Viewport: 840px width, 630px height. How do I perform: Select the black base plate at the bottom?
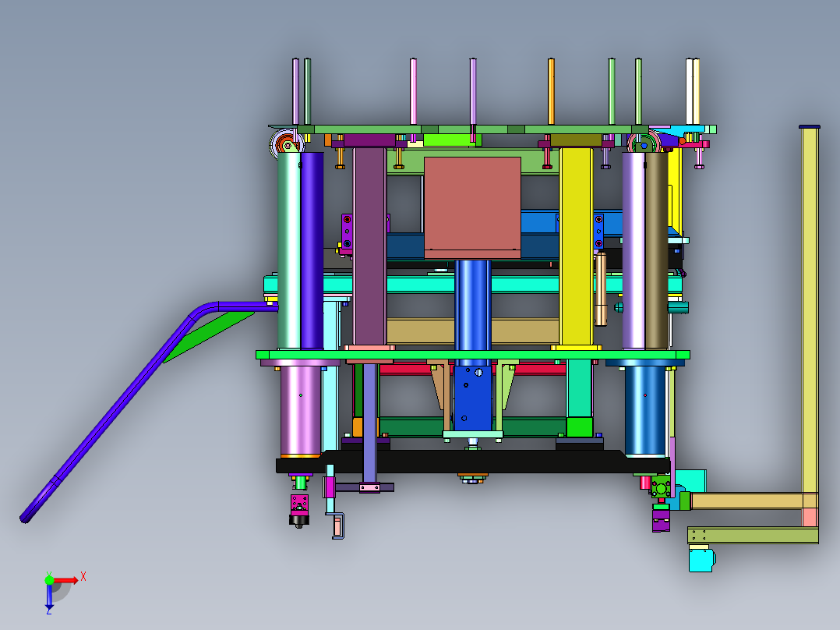tap(472, 462)
